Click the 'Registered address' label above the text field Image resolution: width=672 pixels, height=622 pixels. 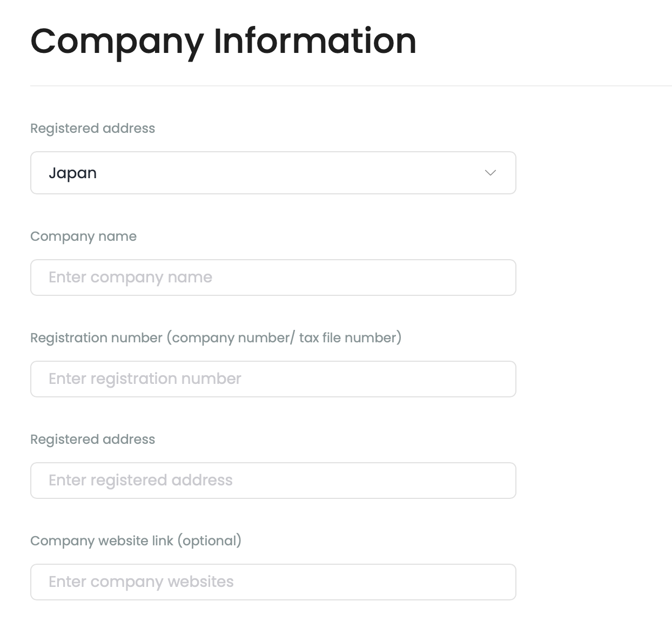[x=92, y=440]
